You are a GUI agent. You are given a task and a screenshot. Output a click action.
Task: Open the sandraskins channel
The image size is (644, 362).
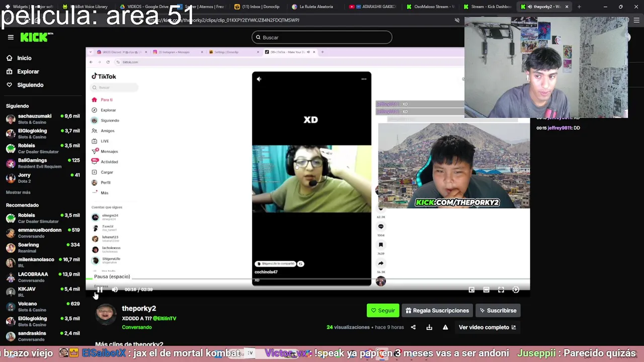pyautogui.click(x=43, y=336)
